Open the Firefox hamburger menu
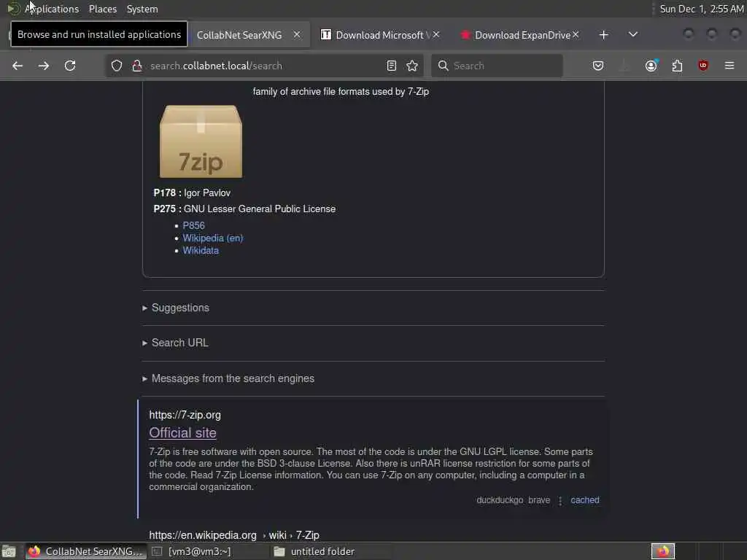Viewport: 747px width, 560px height. click(x=729, y=66)
